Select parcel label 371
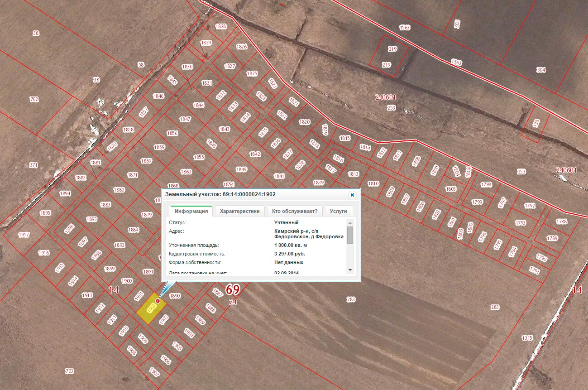Image resolution: width=588 pixels, height=390 pixels. point(33,165)
